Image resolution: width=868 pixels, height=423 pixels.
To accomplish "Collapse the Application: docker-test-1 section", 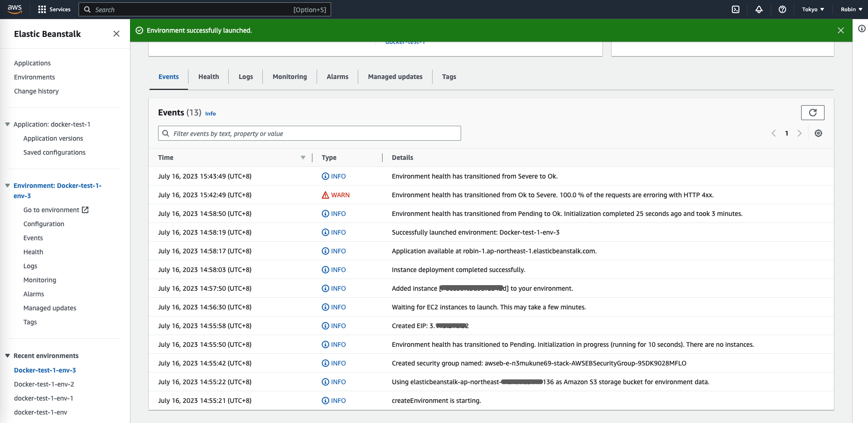I will coord(7,124).
